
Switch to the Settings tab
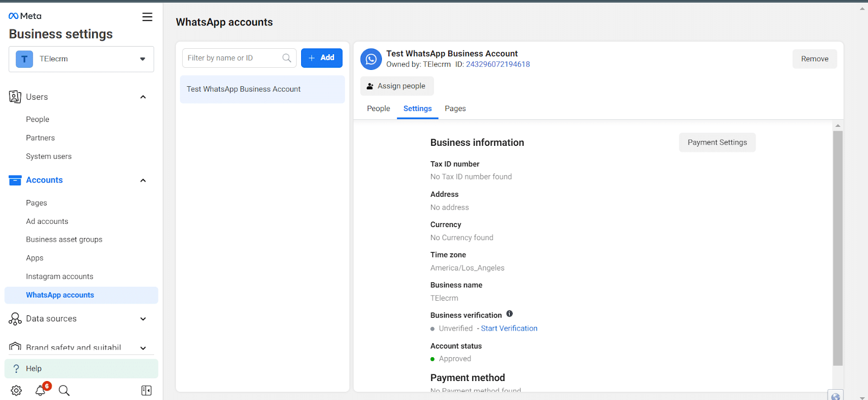418,108
